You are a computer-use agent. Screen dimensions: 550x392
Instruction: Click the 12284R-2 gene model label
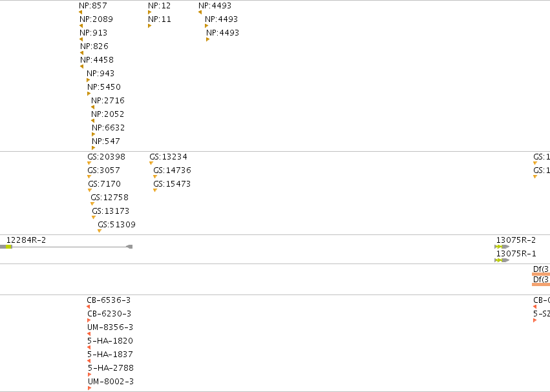(26, 240)
